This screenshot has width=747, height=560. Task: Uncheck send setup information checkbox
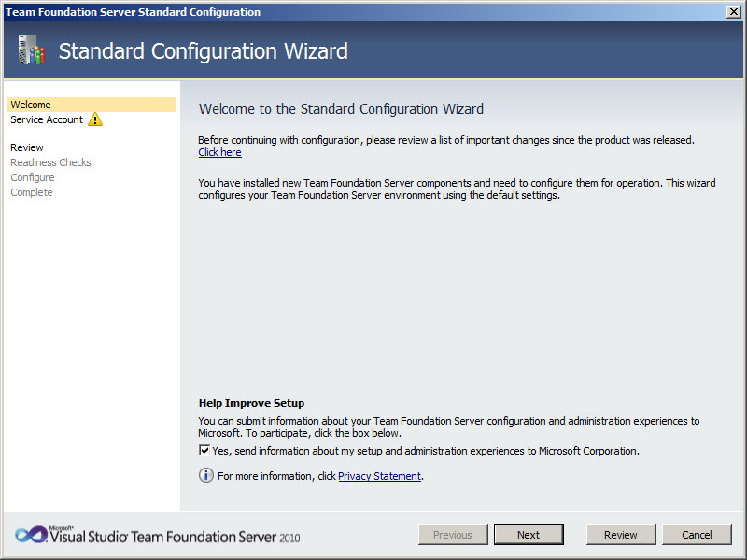tap(204, 450)
